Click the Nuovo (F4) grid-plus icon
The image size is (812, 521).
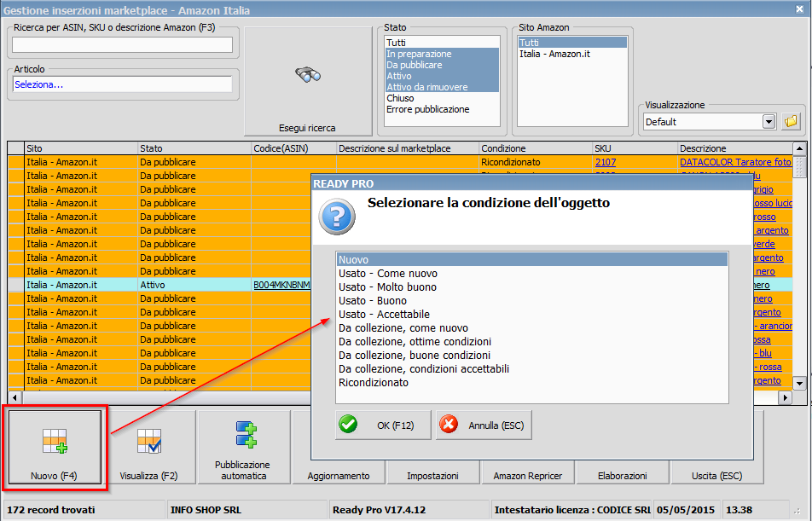55,441
